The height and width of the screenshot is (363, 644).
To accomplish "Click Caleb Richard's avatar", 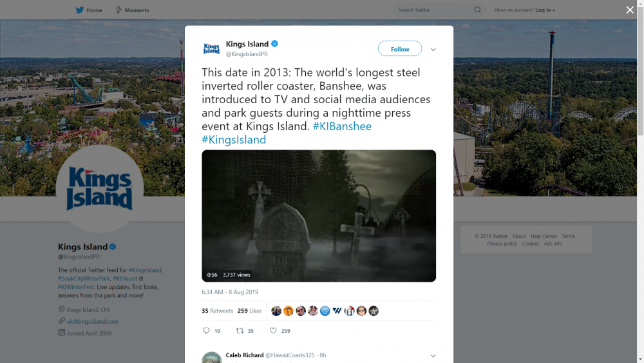I will pos(211,357).
